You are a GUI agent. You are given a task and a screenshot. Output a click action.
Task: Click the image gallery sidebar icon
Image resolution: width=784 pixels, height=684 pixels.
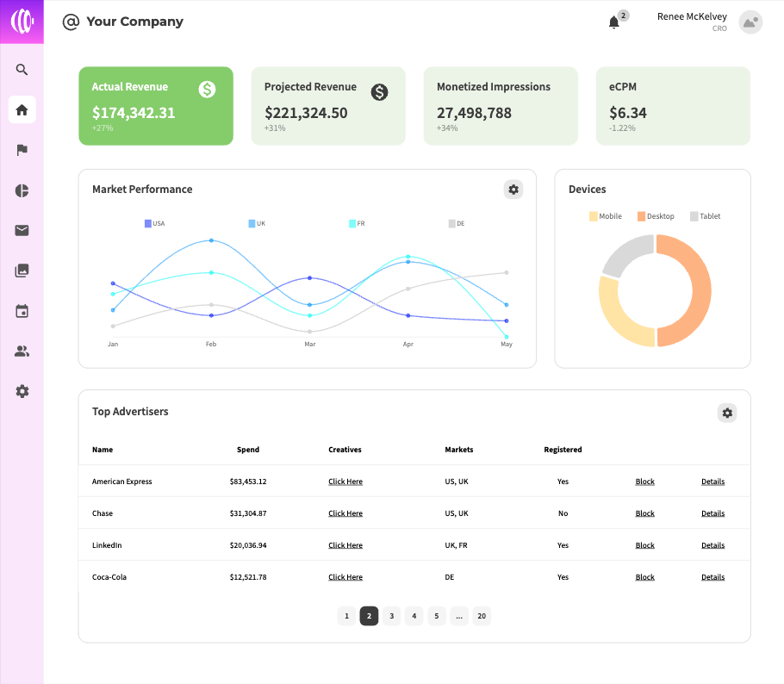coord(22,270)
